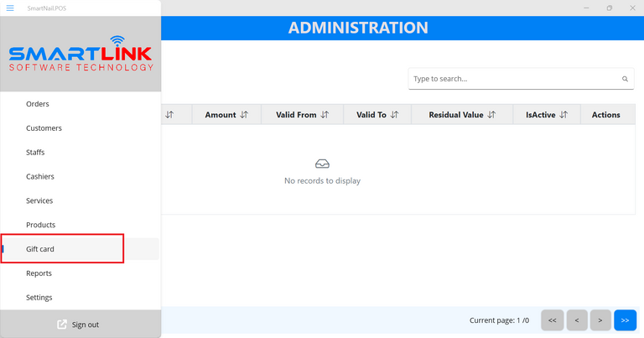Screen dimensions: 644x338
Task: Click the SmartLink logo banner
Action: (80, 54)
